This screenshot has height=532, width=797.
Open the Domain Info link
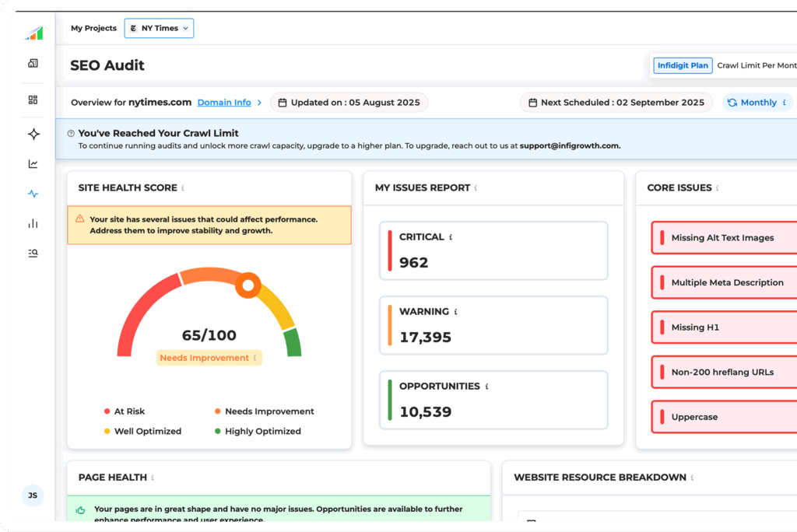(x=224, y=103)
